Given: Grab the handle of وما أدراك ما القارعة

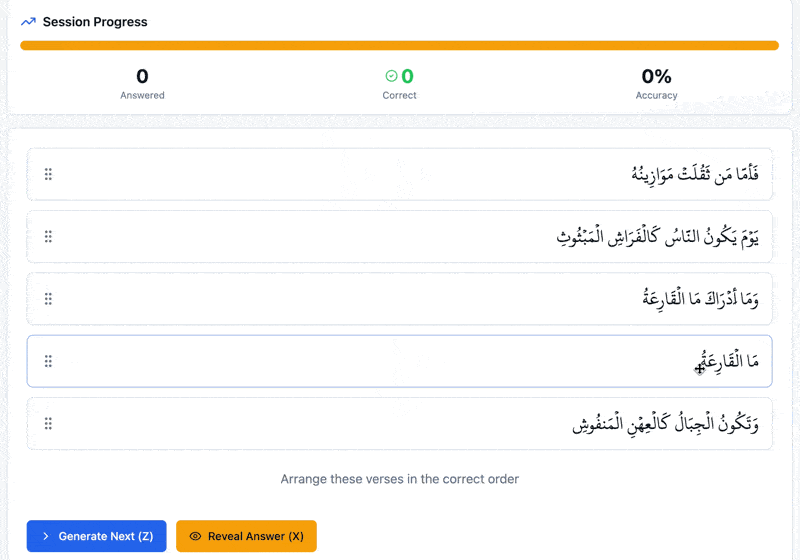Looking at the screenshot, I should coord(48,299).
